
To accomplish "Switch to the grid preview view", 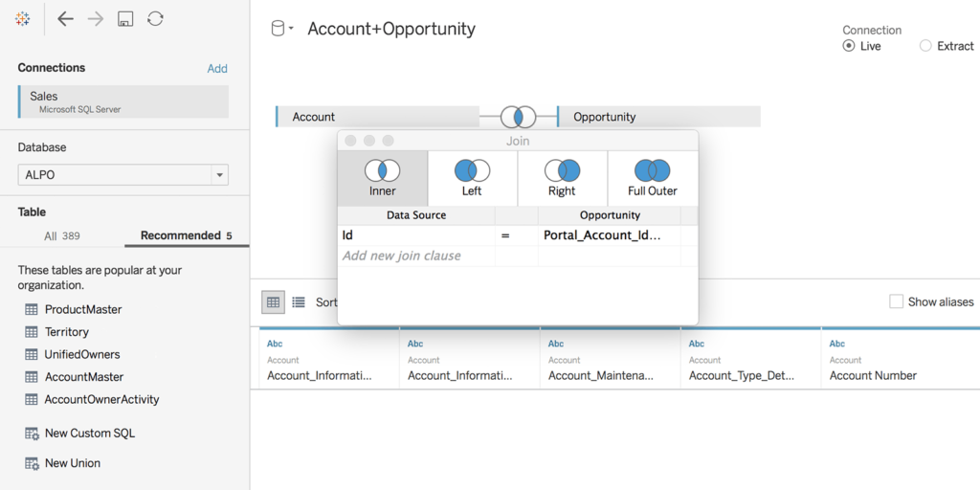I will tap(273, 301).
